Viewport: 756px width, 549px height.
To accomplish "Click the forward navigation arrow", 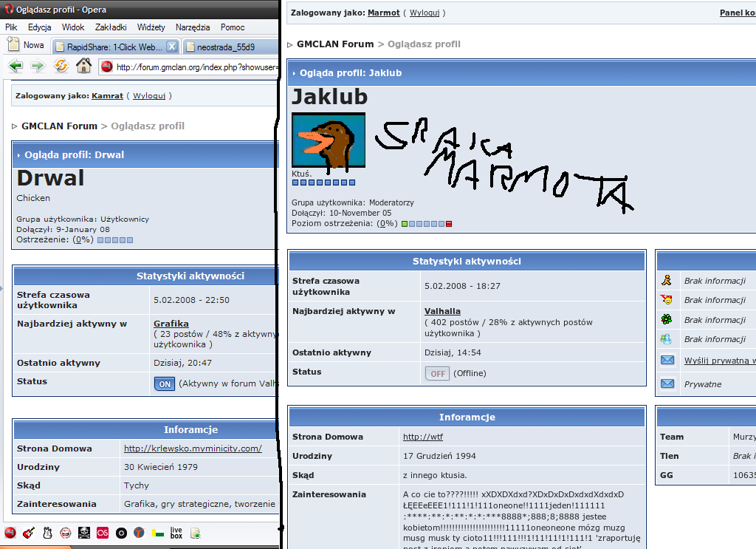I will tap(38, 67).
